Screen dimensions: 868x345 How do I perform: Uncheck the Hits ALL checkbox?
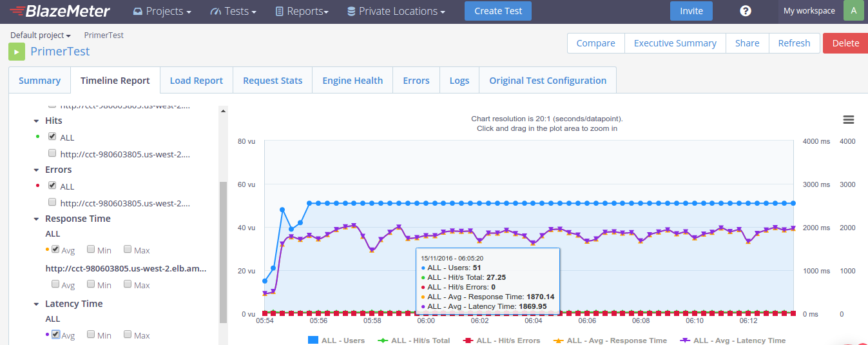(x=52, y=137)
